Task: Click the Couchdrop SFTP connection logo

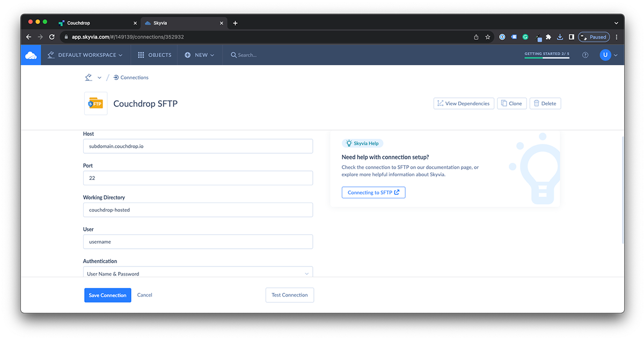Action: (x=96, y=103)
